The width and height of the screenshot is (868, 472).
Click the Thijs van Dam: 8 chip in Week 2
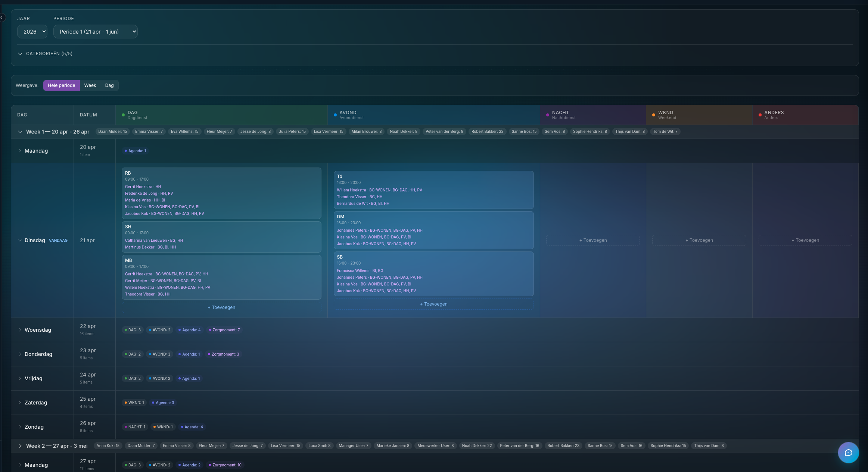pyautogui.click(x=709, y=446)
